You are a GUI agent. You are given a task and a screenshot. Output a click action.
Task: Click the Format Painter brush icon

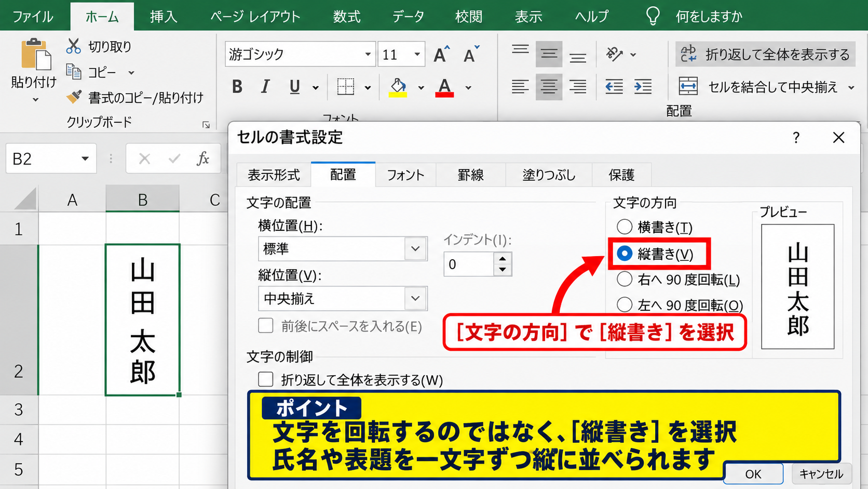[x=74, y=97]
